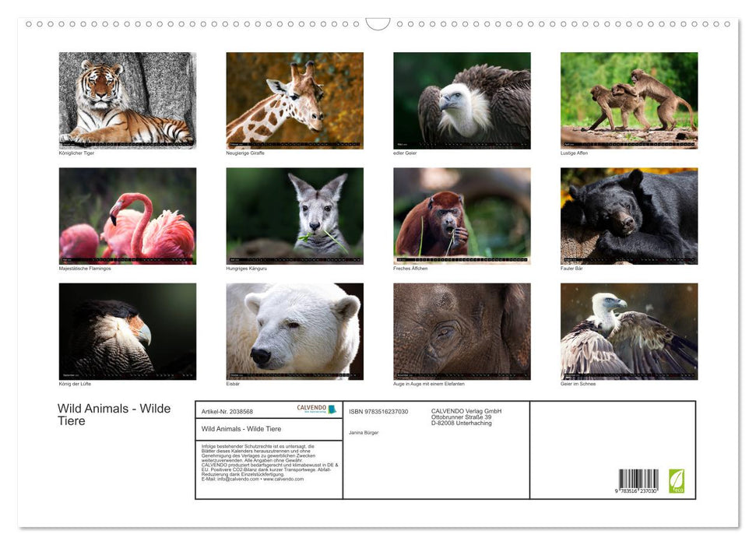Screen dimensions: 756x545
Task: Select the Freches Äffchen thumbnail
Action: coord(462,215)
